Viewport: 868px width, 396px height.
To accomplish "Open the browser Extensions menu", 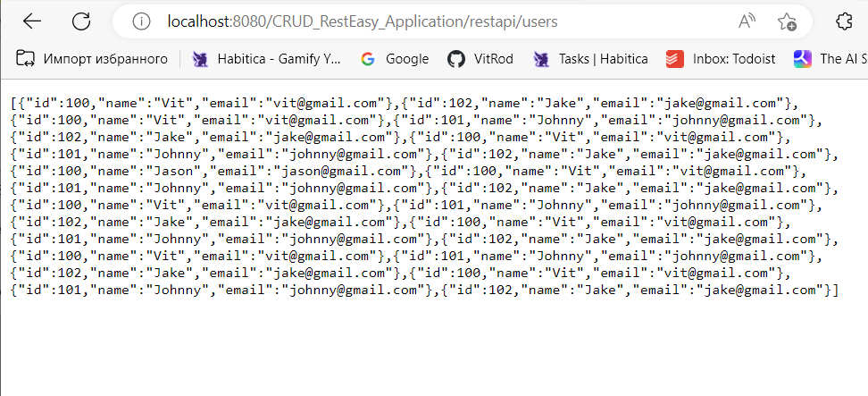I will click(844, 21).
